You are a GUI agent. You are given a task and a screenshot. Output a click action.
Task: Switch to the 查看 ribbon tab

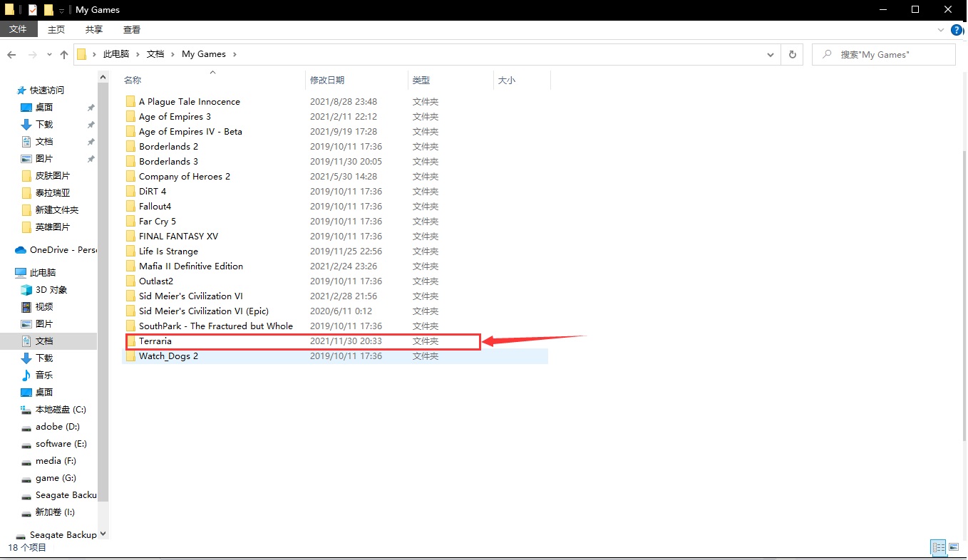(132, 30)
